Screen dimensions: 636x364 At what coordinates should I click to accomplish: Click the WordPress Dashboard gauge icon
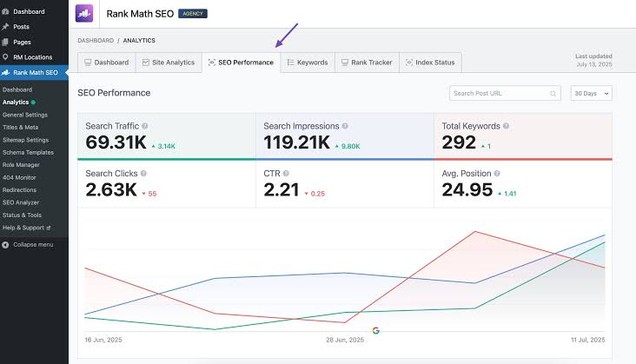pos(5,11)
